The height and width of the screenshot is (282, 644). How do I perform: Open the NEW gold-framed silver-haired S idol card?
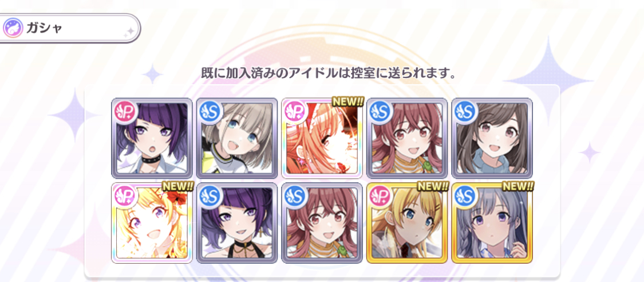[x=492, y=223]
